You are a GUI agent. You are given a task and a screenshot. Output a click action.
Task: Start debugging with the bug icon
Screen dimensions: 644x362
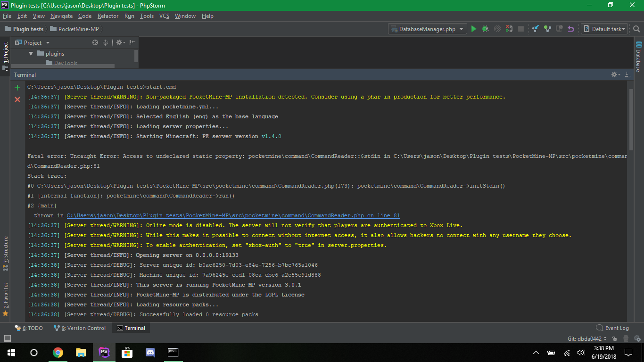[485, 29]
